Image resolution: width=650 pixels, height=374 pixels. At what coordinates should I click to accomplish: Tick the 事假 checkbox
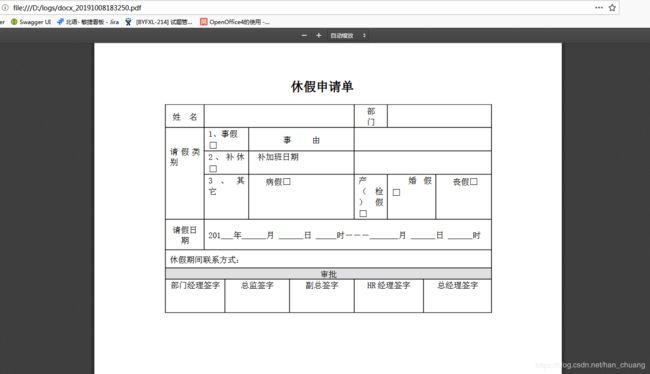pos(213,145)
